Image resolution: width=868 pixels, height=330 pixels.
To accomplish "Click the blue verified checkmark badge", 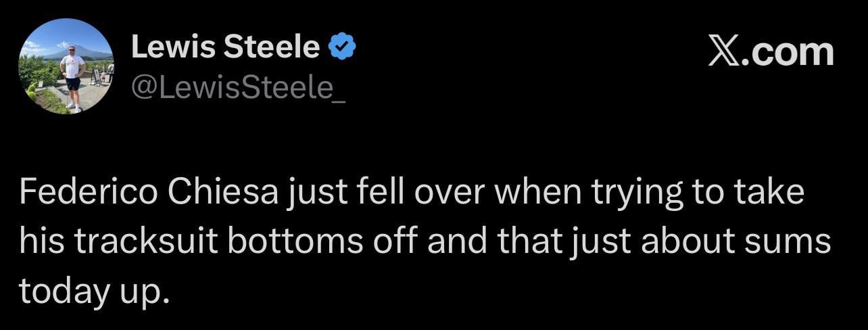I will 343,47.
